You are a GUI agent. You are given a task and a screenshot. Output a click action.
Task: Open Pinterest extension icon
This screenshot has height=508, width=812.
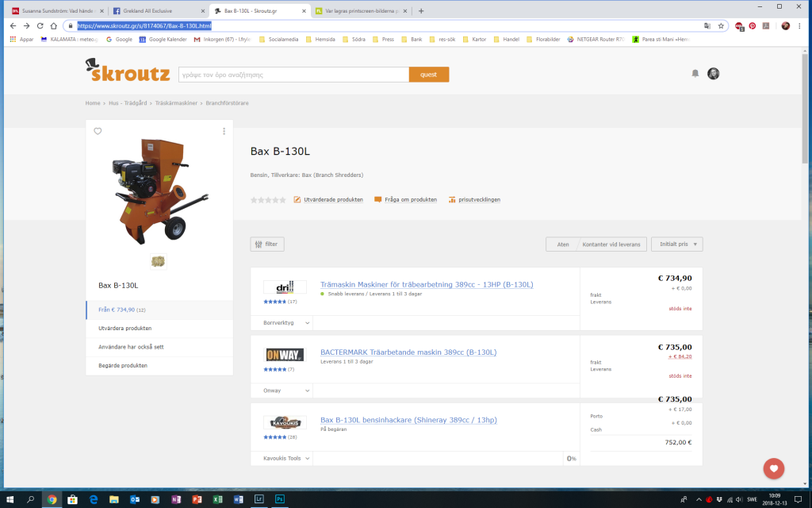(753, 26)
